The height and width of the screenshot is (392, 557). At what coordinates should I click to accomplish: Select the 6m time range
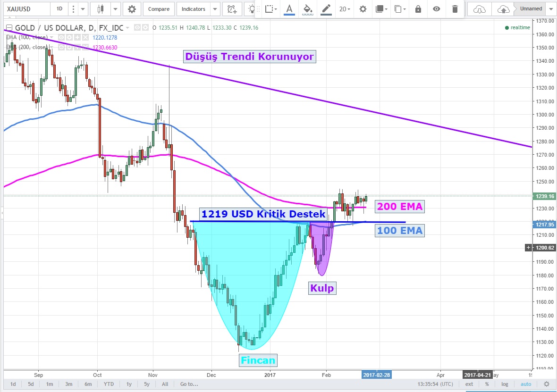click(x=88, y=384)
